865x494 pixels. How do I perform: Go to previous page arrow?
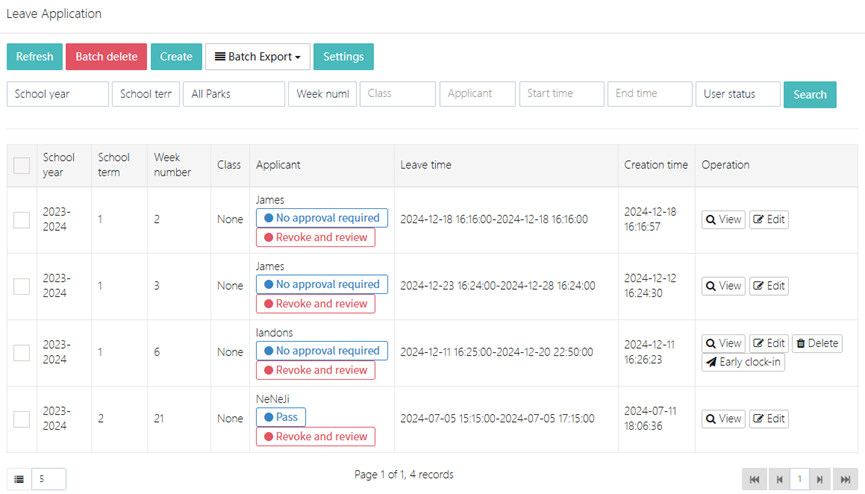[779, 479]
